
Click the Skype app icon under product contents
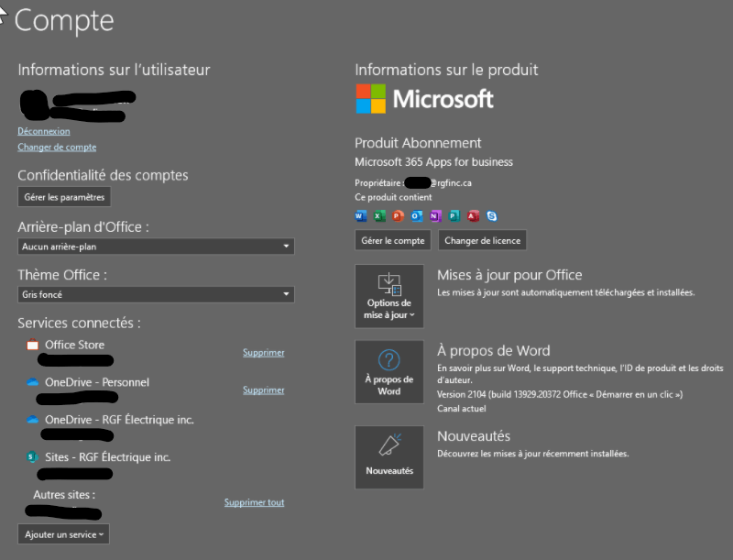[x=491, y=216]
